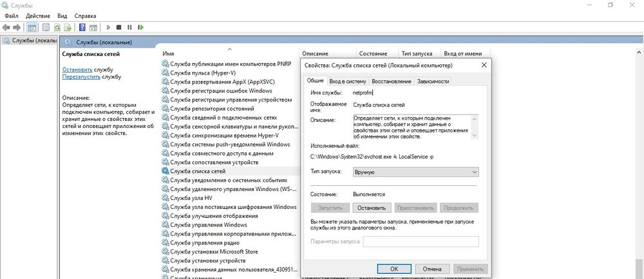This screenshot has width=644, height=279.
Task: Switch to the Зависимости tab
Action: point(432,81)
